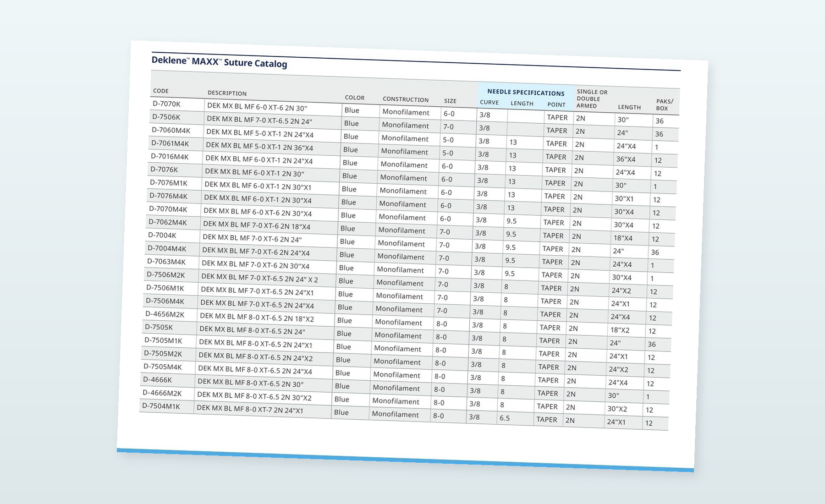
Task: Click the POINT column header
Action: point(556,104)
